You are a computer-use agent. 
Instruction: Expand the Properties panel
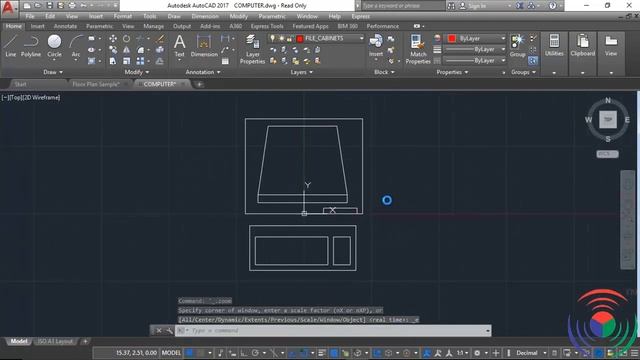click(452, 72)
